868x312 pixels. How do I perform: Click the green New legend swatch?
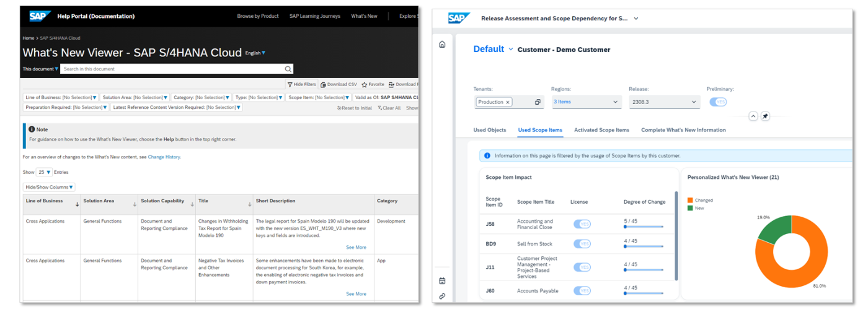[x=690, y=208]
